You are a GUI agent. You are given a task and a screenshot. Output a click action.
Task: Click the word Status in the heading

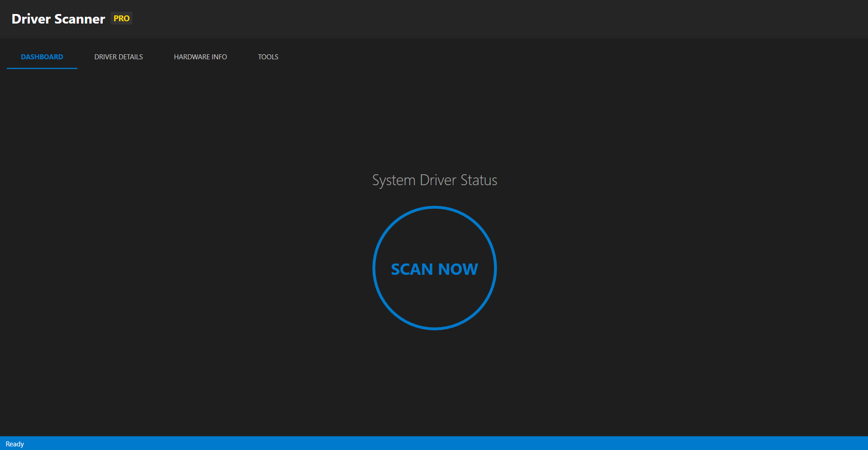tap(479, 180)
